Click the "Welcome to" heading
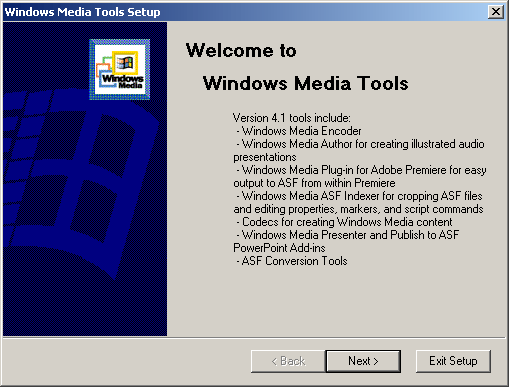Image resolution: width=509 pixels, height=387 pixels. (241, 51)
